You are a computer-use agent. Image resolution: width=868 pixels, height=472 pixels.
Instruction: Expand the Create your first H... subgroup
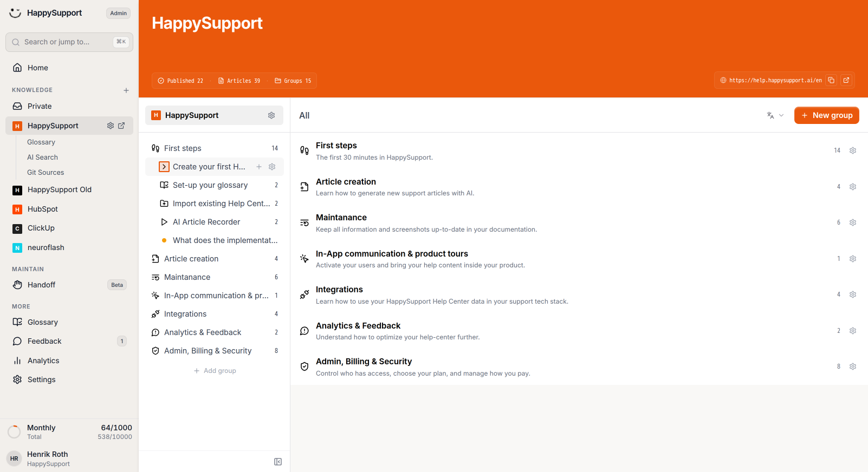pos(164,167)
